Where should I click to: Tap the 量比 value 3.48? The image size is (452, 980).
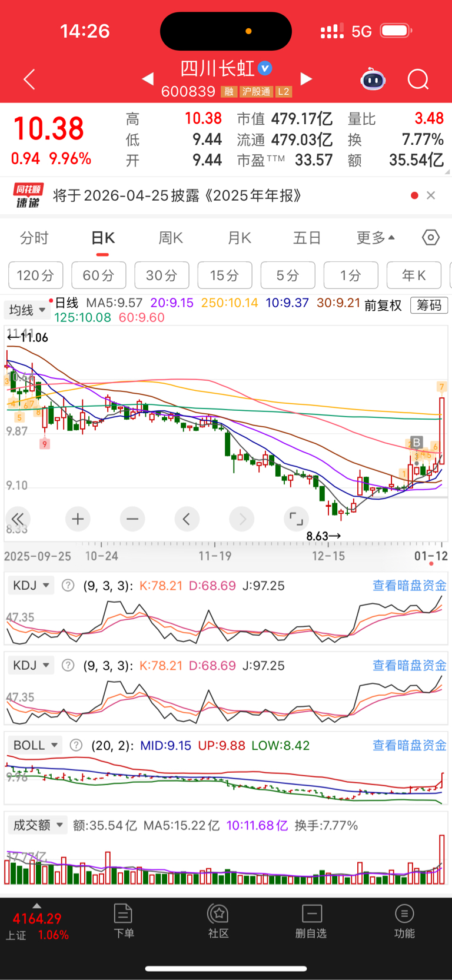[x=429, y=118]
